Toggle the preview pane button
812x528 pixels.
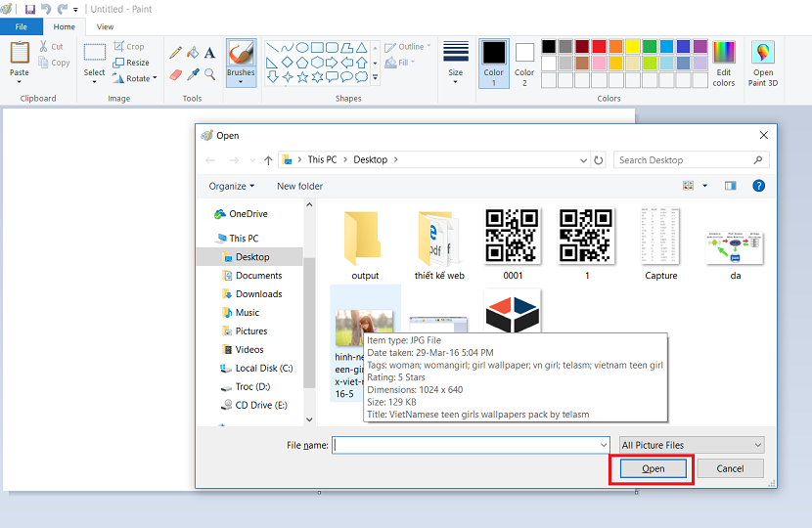coord(730,186)
